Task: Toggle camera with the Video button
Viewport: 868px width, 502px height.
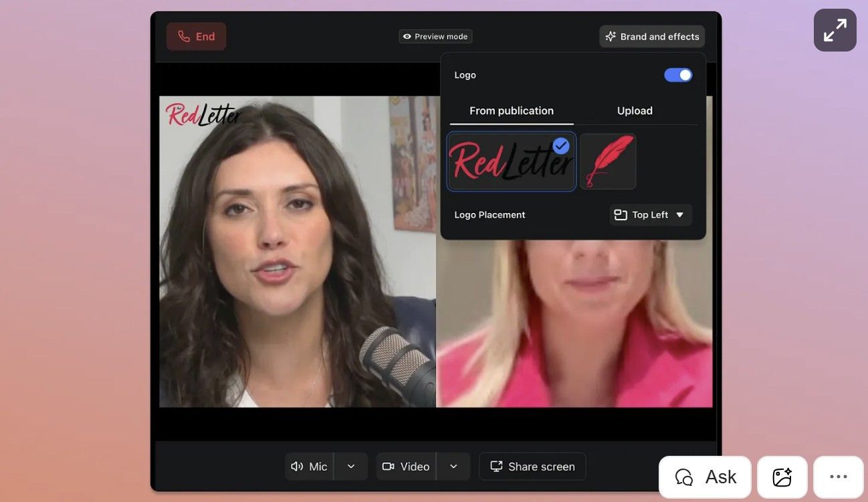Action: 406,467
